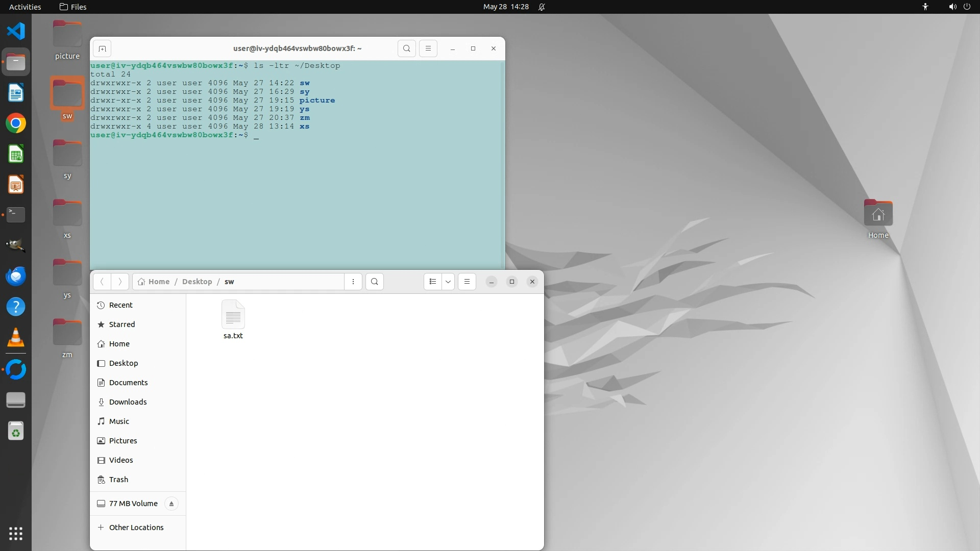Toggle list view in Files toolbar
Image resolution: width=980 pixels, height=551 pixels.
[433, 282]
